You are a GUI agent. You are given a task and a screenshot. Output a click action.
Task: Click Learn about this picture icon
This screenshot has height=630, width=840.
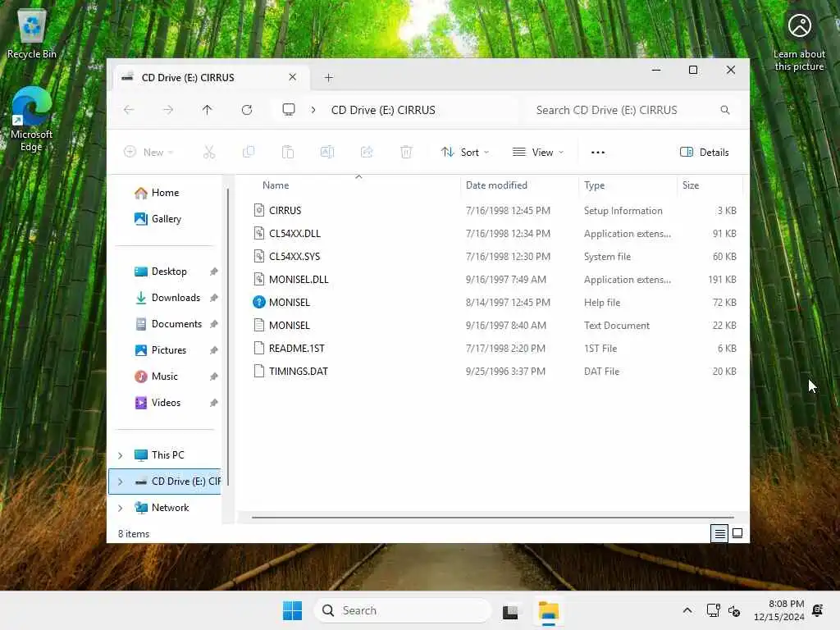point(799,42)
